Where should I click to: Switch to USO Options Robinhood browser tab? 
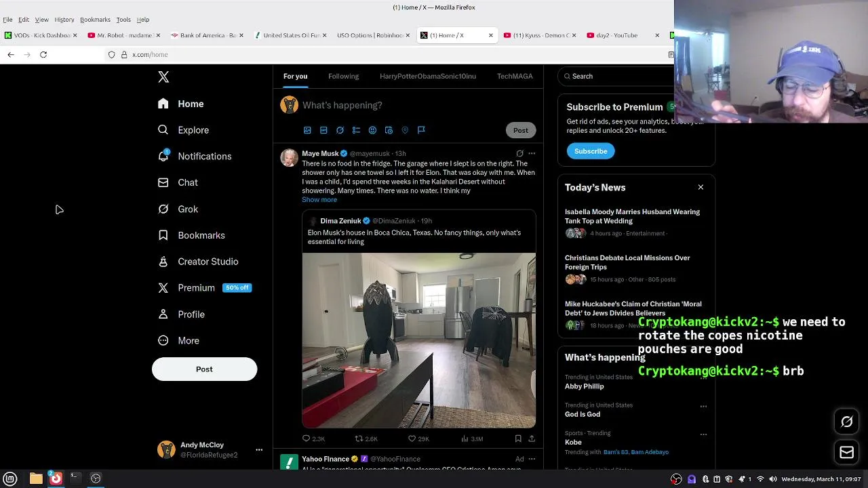[372, 35]
